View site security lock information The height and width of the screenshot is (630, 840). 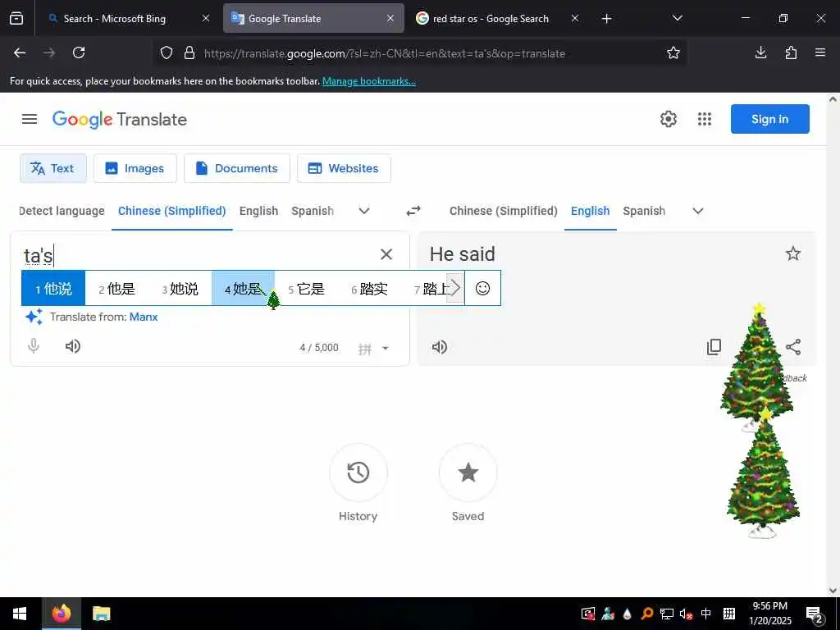[189, 52]
